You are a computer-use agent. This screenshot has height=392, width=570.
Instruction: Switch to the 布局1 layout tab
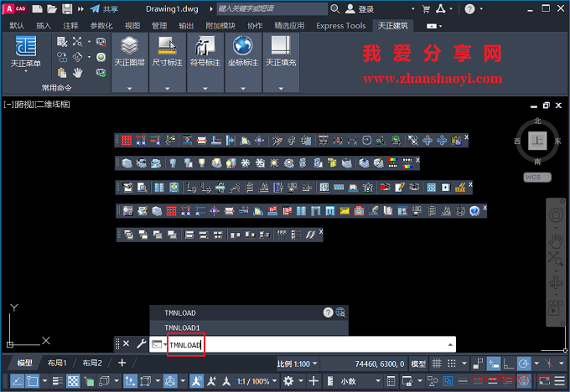coord(57,363)
